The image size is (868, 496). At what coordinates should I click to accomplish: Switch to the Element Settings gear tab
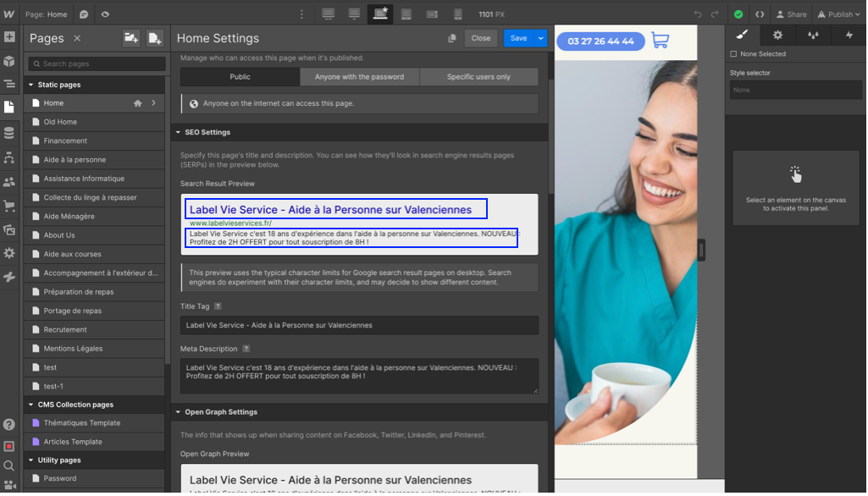tap(777, 35)
